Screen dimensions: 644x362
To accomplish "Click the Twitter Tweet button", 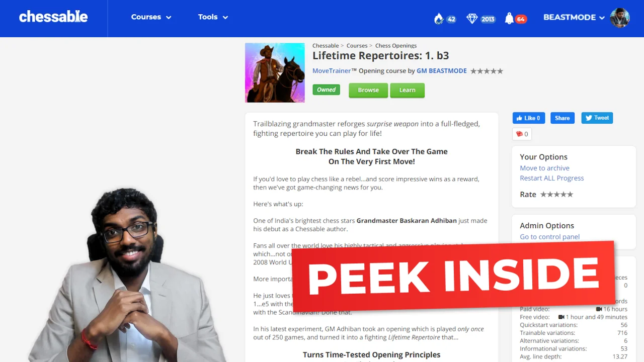I will coord(597,118).
